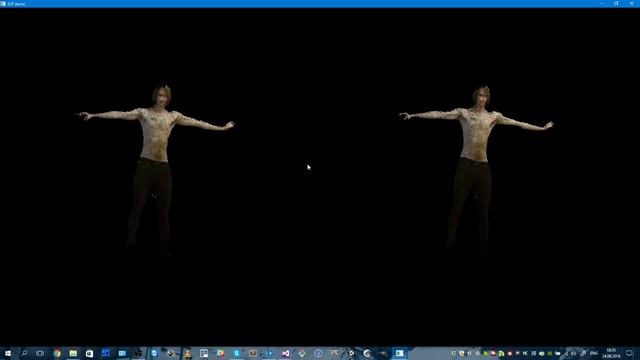Switch to the active ICP demo taskbar button
Image resolution: width=640 pixels, height=360 pixels.
pos(400,353)
